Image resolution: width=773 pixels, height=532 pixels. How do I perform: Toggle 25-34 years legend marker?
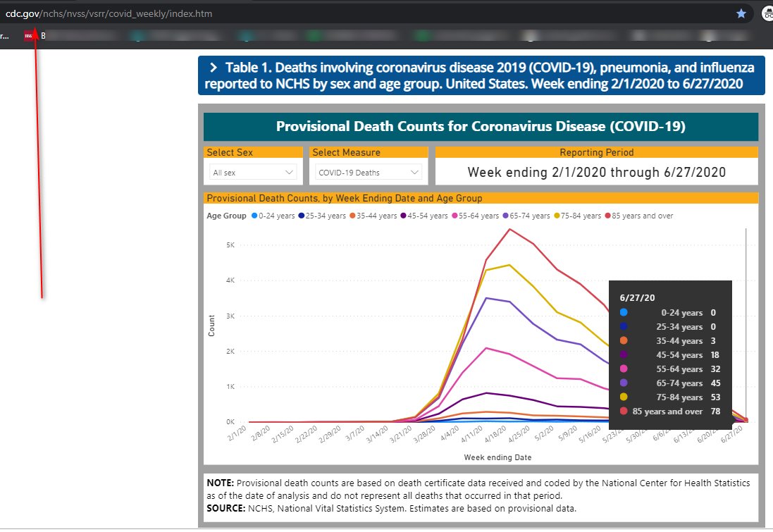pos(301,216)
